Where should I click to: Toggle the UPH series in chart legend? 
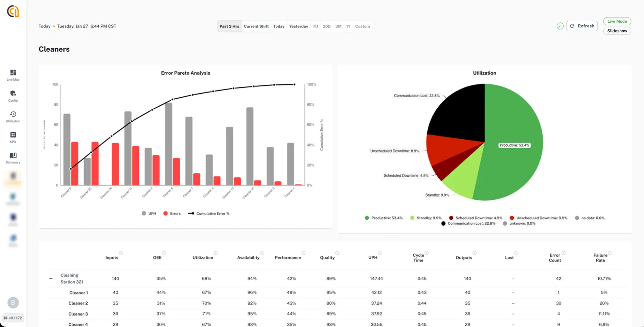coord(149,213)
